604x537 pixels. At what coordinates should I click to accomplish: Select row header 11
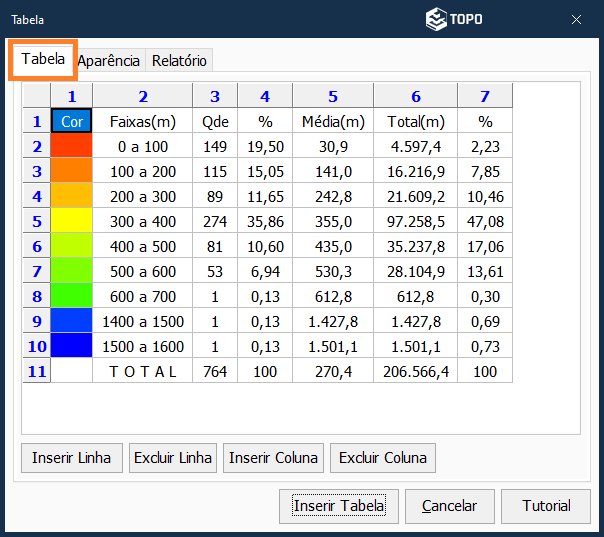[37, 371]
